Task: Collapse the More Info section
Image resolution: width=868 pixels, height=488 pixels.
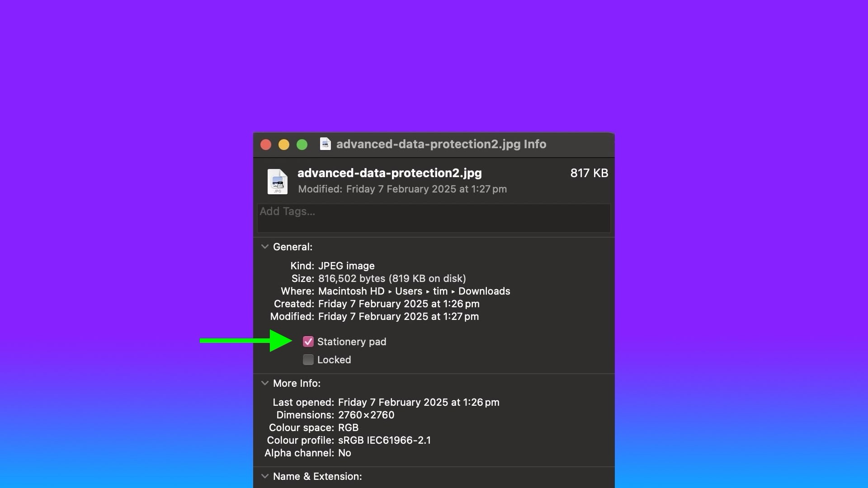Action: 265,383
